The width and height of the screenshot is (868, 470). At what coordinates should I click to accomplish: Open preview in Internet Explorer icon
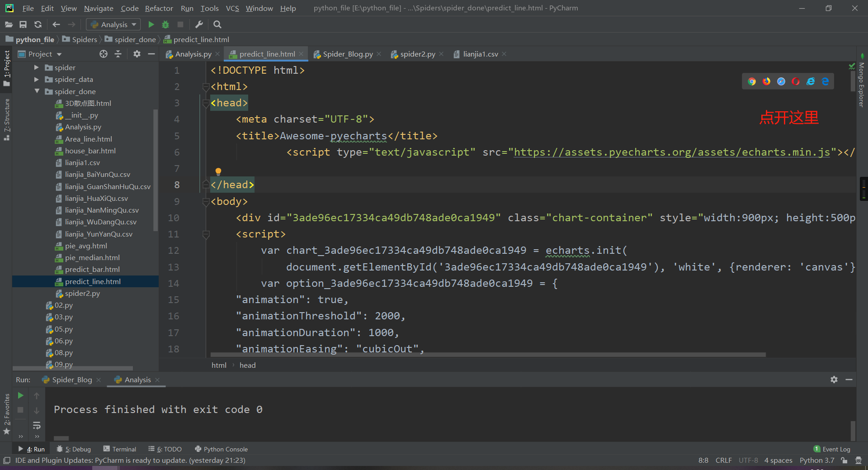[x=811, y=81]
